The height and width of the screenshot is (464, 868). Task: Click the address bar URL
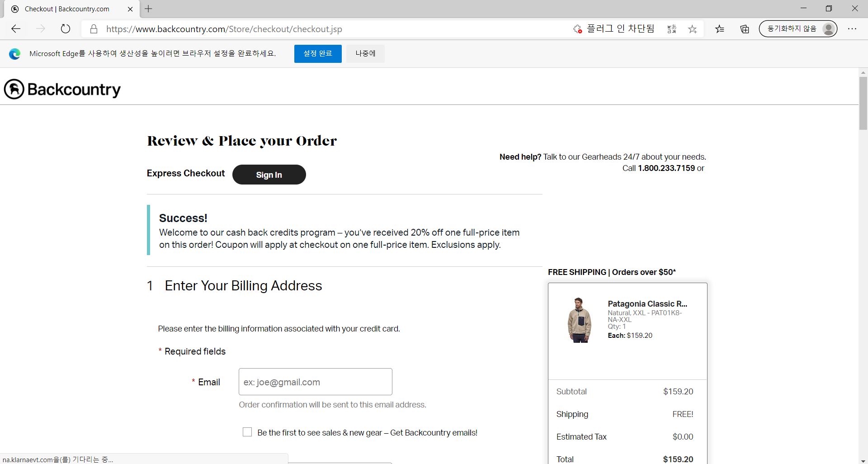tap(224, 29)
